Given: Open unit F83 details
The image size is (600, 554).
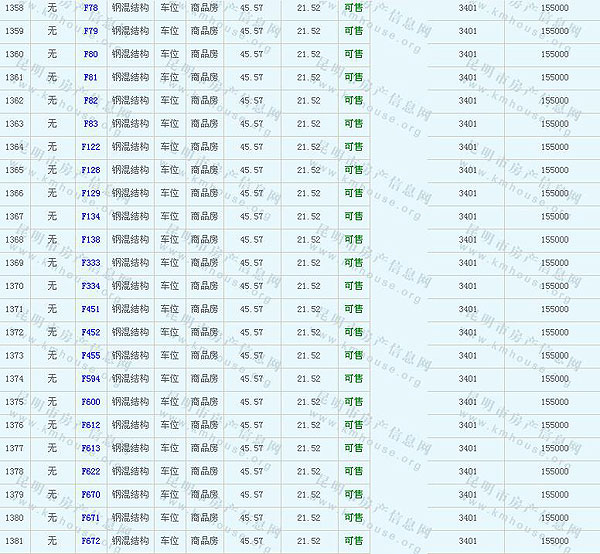Looking at the screenshot, I should [x=90, y=124].
